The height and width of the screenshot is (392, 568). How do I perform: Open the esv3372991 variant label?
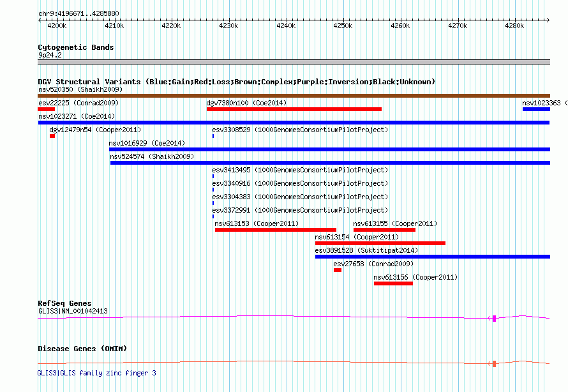point(300,210)
